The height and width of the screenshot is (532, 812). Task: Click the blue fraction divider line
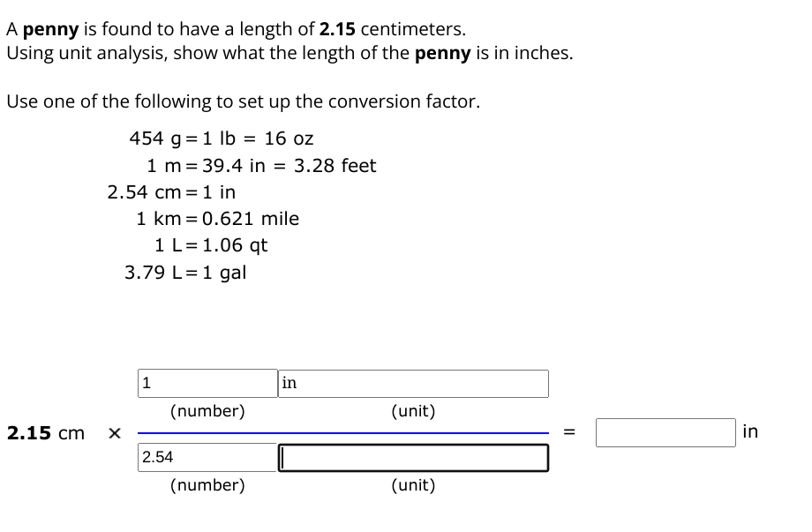342,432
